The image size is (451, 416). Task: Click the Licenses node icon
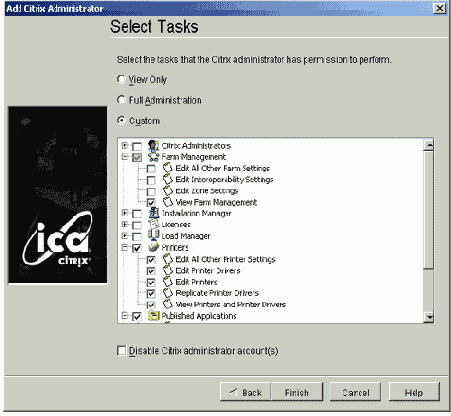(153, 224)
